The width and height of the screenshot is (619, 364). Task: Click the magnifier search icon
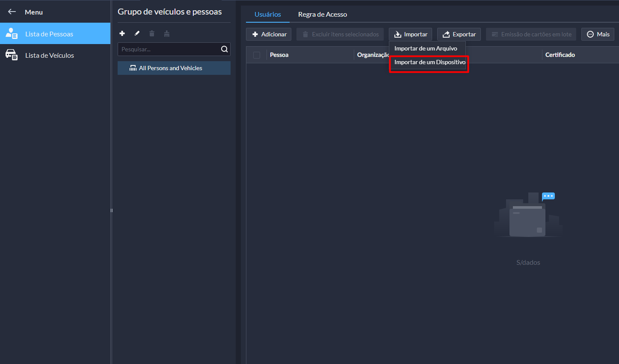pyautogui.click(x=224, y=49)
